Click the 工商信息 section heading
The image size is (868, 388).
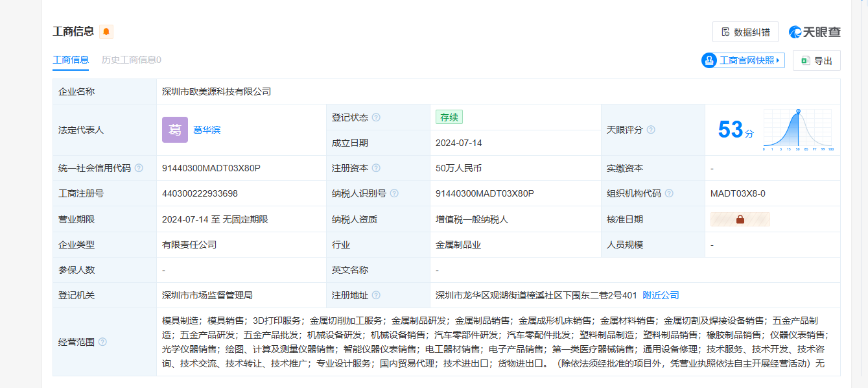pos(73,31)
